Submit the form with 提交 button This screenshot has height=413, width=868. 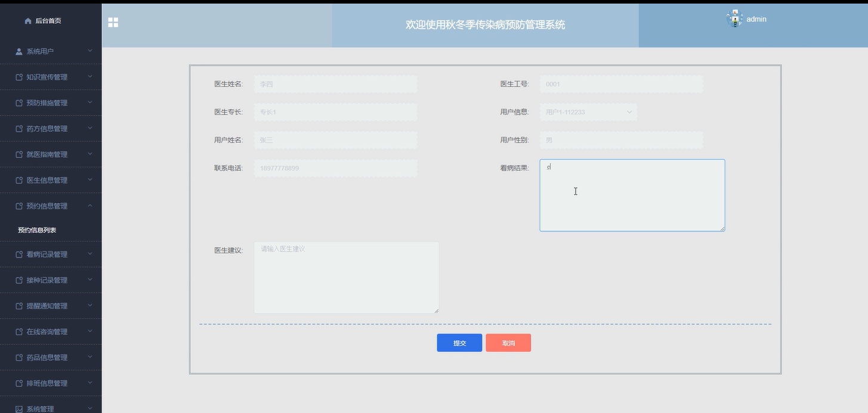tap(459, 343)
